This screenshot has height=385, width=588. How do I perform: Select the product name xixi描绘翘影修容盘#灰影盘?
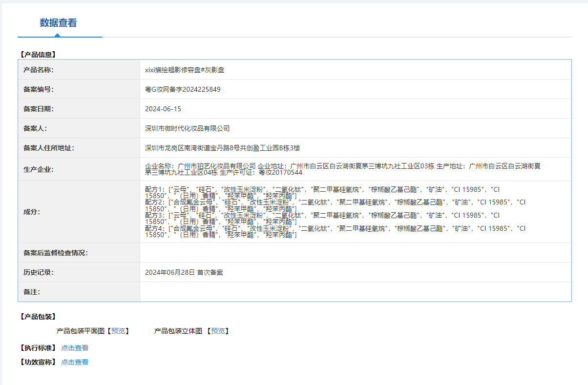click(x=181, y=69)
